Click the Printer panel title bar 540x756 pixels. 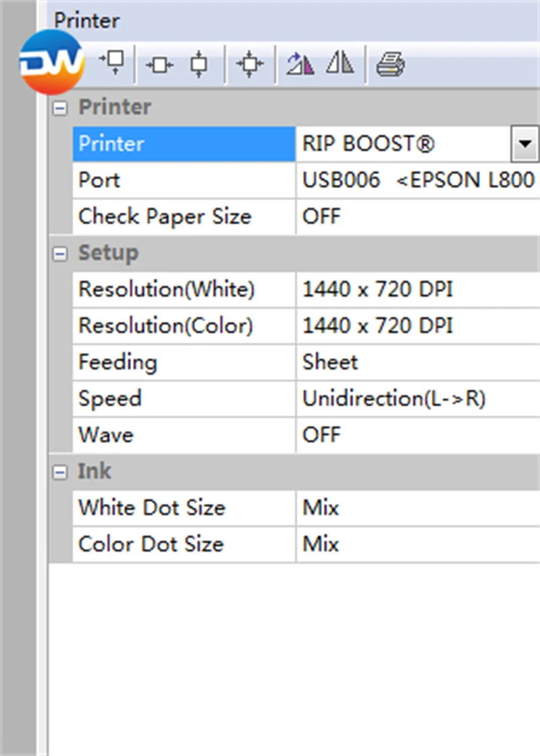(x=86, y=20)
